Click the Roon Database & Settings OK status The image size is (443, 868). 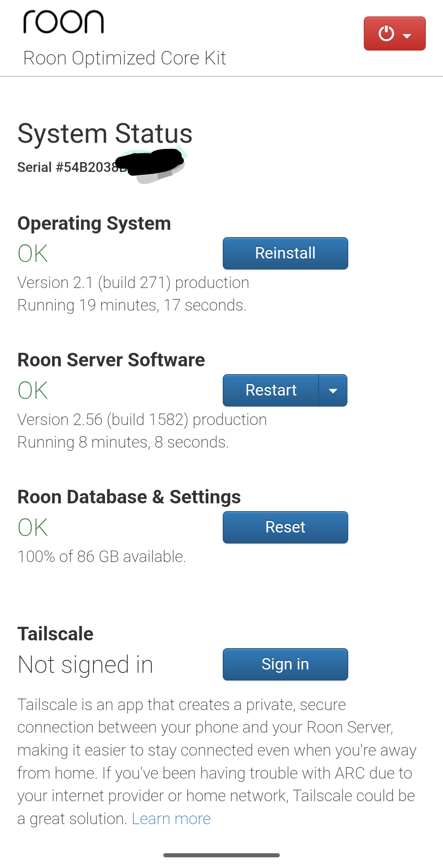pyautogui.click(x=33, y=528)
